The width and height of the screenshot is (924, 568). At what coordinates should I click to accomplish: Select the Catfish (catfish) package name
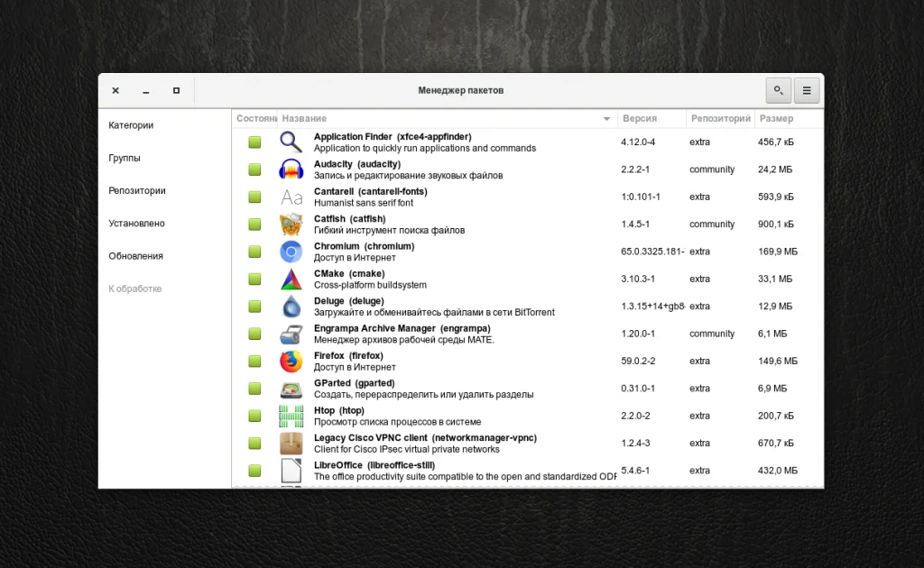349,219
